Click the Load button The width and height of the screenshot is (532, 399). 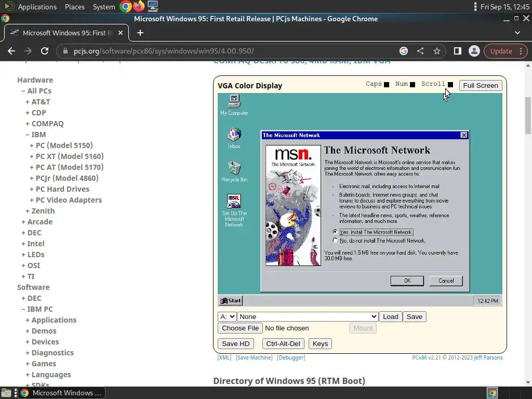pyautogui.click(x=391, y=316)
